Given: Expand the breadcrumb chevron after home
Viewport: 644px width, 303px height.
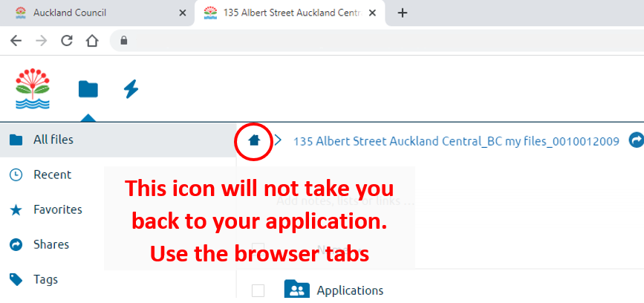Looking at the screenshot, I should 278,140.
